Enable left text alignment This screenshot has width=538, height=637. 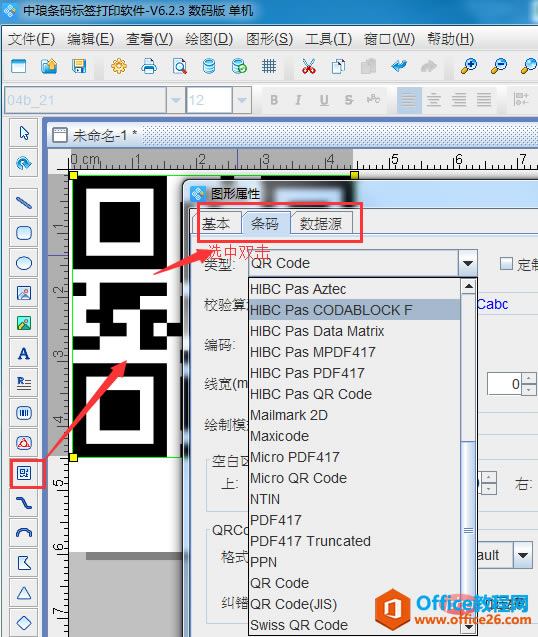coord(408,100)
